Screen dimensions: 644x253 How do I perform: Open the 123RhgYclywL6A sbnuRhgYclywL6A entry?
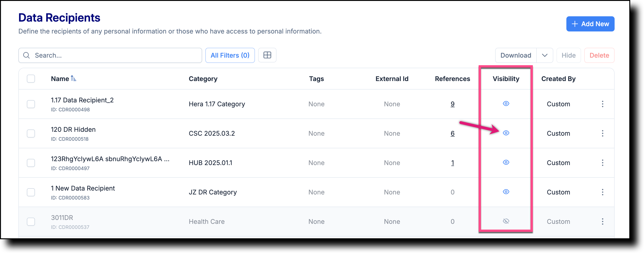(110, 159)
